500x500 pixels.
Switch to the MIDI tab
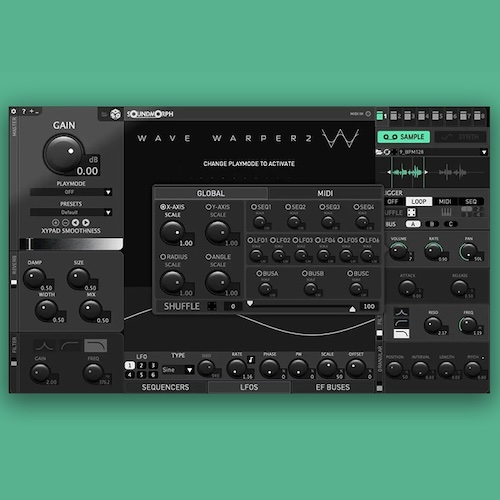click(325, 193)
